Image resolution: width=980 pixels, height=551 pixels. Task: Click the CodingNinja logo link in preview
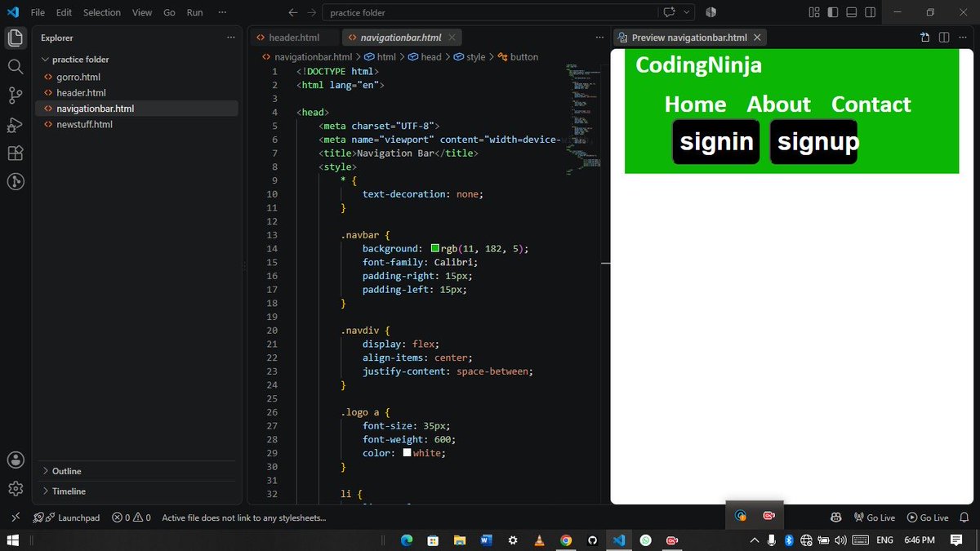(698, 64)
